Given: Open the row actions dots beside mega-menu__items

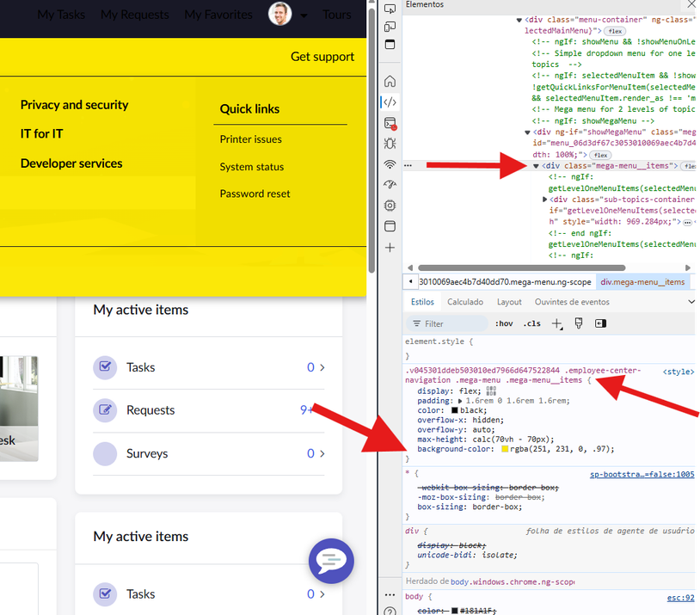Looking at the screenshot, I should pos(408,165).
